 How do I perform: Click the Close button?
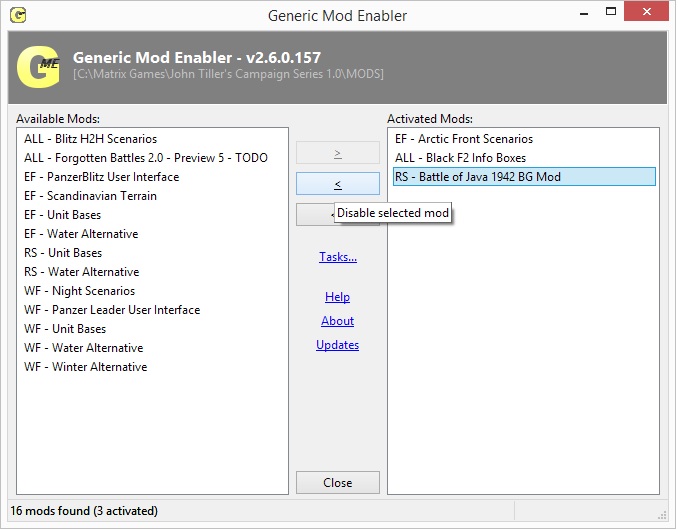point(338,482)
